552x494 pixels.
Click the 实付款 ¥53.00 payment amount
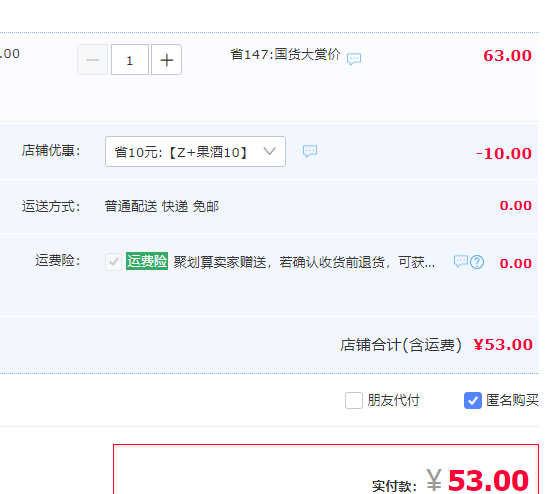(477, 481)
